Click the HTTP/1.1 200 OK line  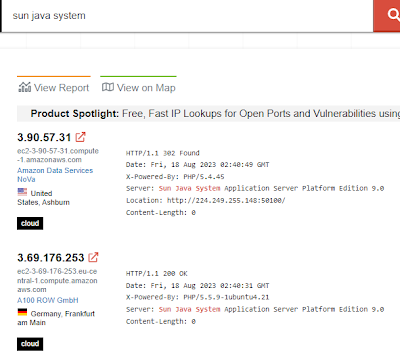click(x=157, y=274)
